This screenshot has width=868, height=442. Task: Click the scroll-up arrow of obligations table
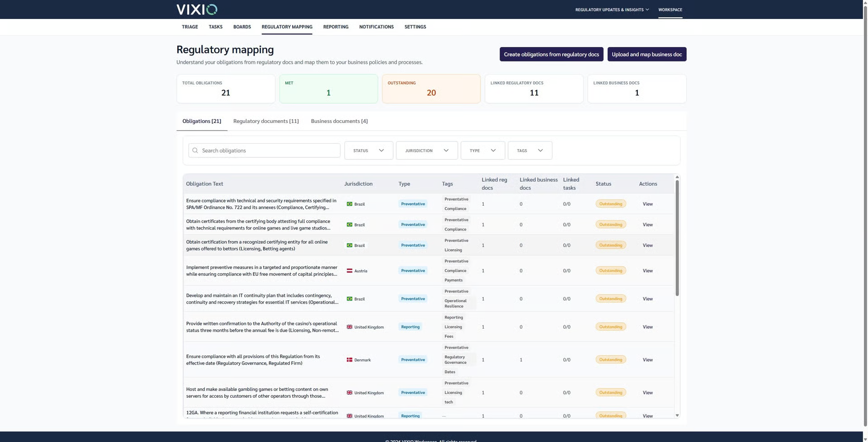click(x=677, y=177)
